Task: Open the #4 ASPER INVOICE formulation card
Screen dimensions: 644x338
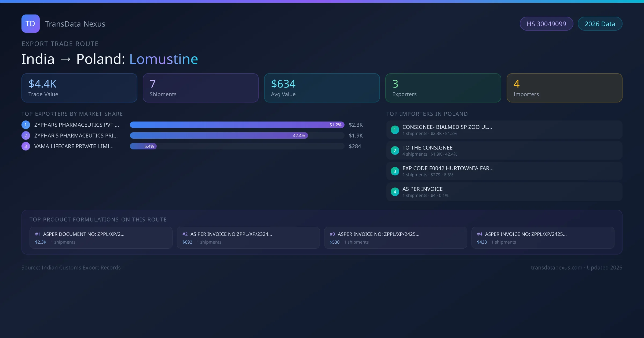Action: pos(543,238)
